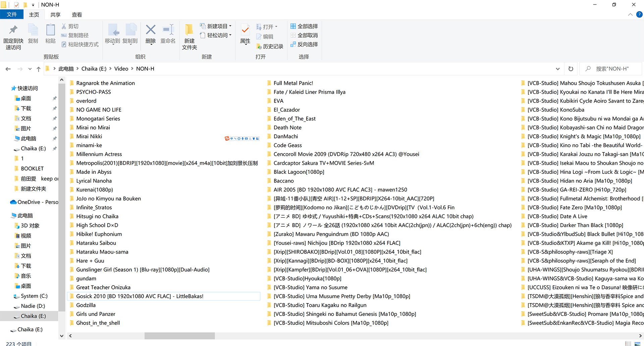Select 音乐 in the sidebar
This screenshot has width=644, height=346.
click(26, 276)
